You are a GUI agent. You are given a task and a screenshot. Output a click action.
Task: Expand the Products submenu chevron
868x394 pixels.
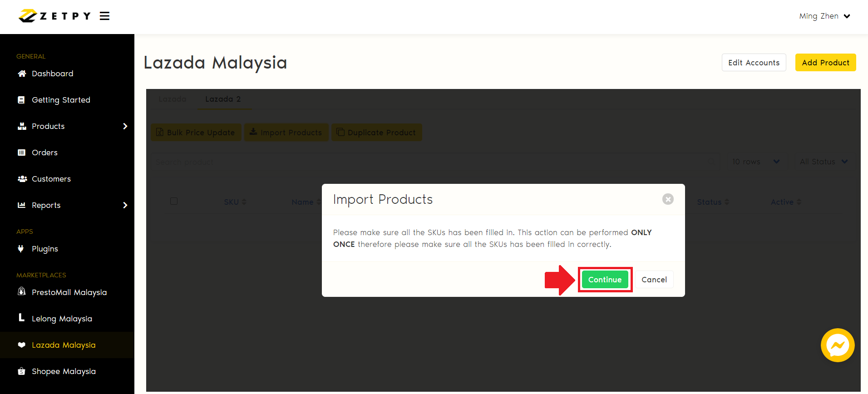pos(125,126)
